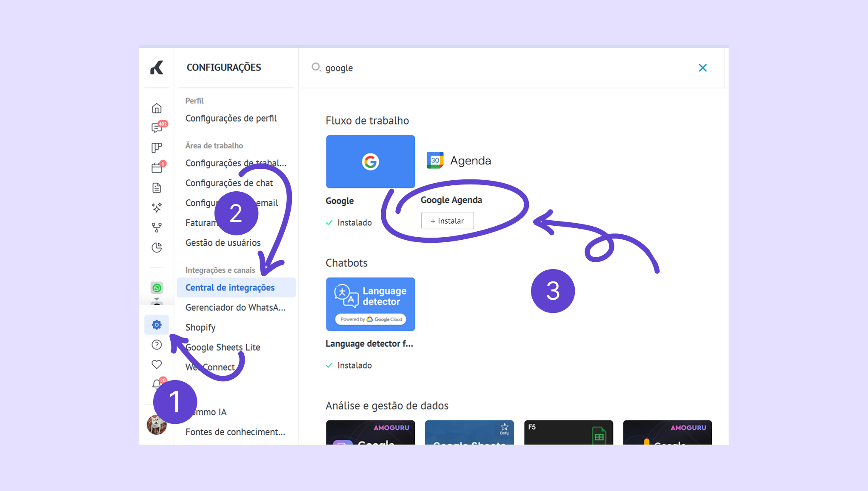
Task: Open the calendar tasks icon
Action: click(157, 167)
